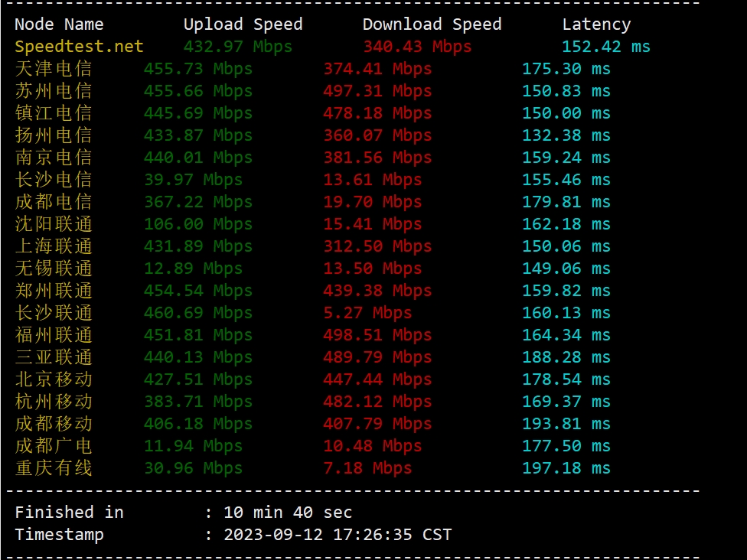This screenshot has height=560, width=747.
Task: Click the 天津电信 node name
Action: click(x=54, y=69)
